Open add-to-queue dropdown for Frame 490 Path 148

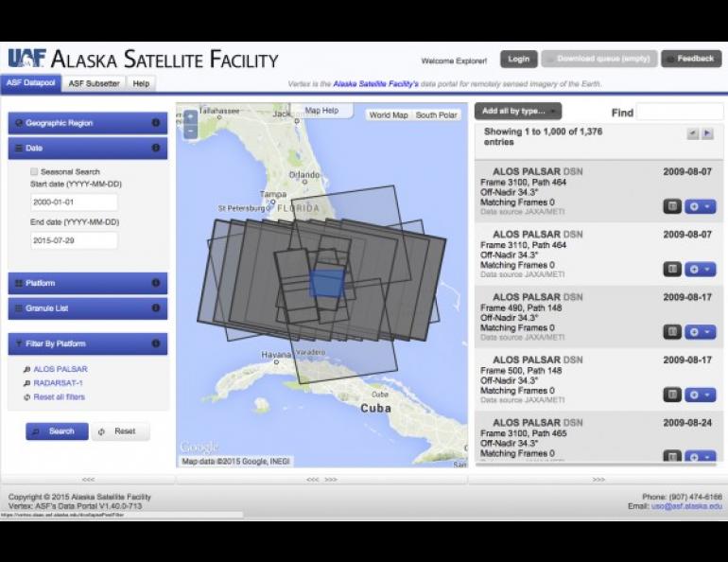coord(701,332)
